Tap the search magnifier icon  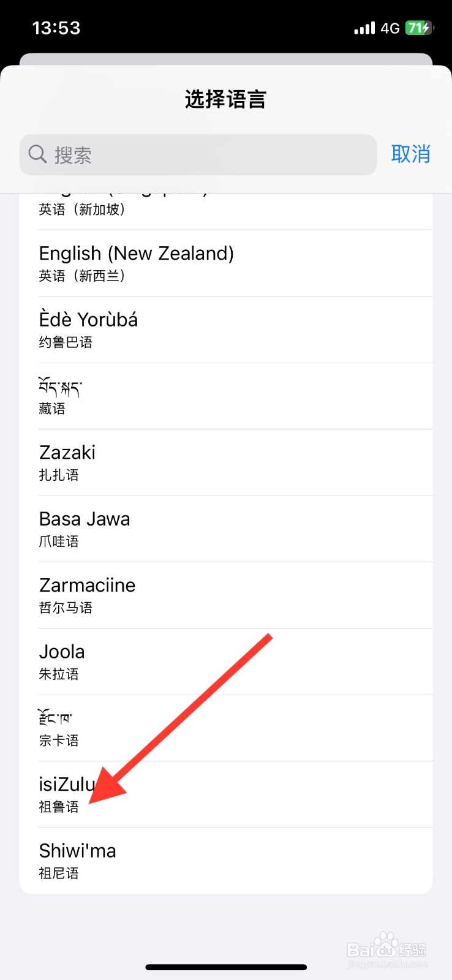point(37,154)
